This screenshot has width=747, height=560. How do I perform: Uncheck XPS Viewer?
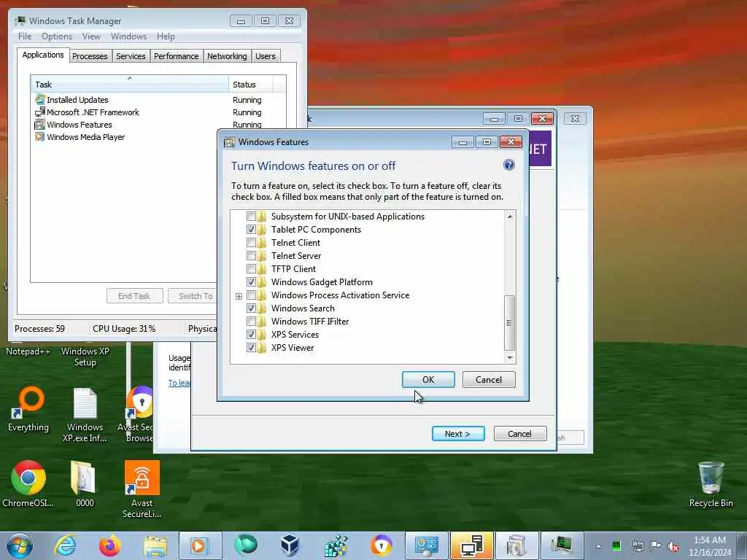(x=251, y=348)
